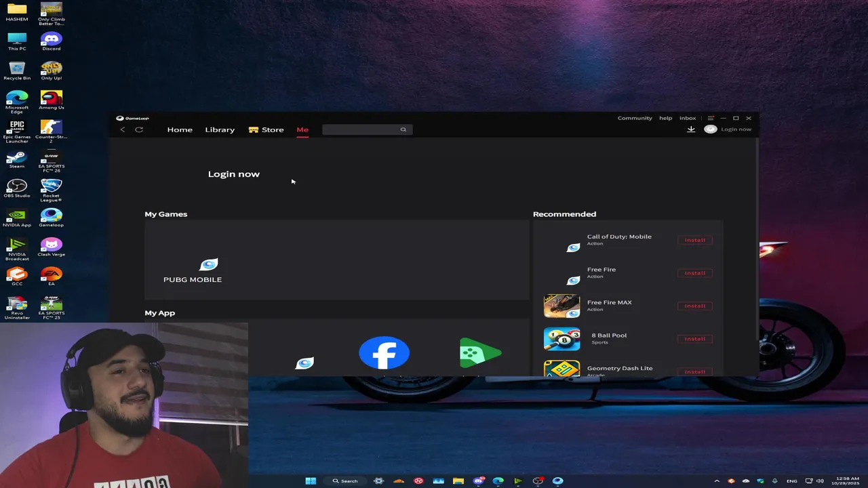The height and width of the screenshot is (488, 868).
Task: Click the magnifier icon in search box
Action: [403, 129]
